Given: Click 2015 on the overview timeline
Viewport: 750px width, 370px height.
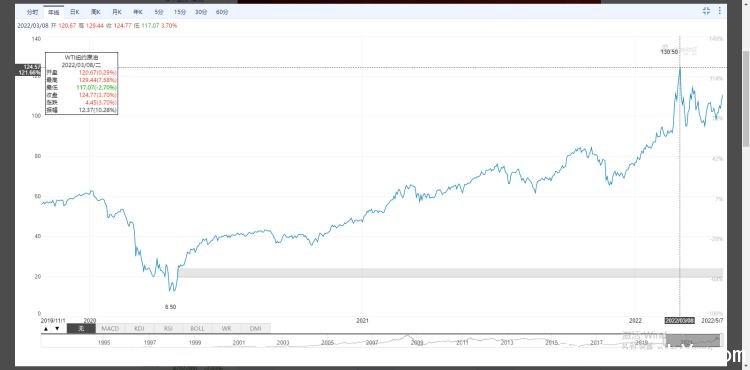Looking at the screenshot, I should click(551, 343).
